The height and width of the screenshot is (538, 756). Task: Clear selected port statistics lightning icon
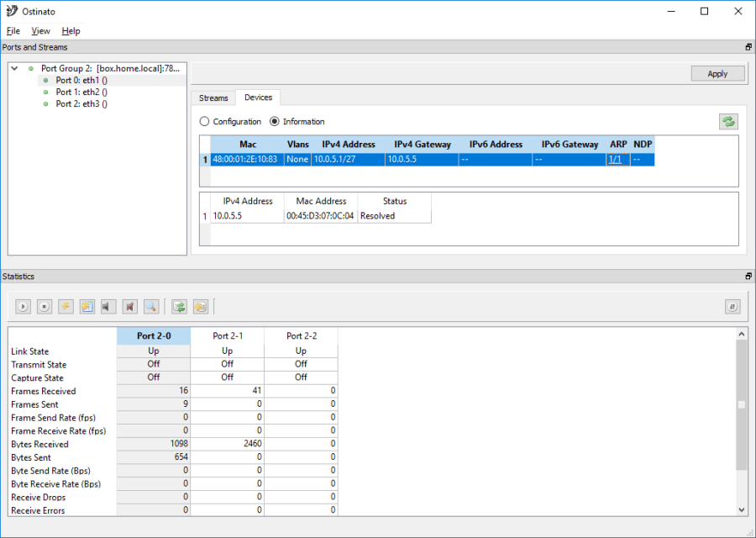(x=66, y=306)
